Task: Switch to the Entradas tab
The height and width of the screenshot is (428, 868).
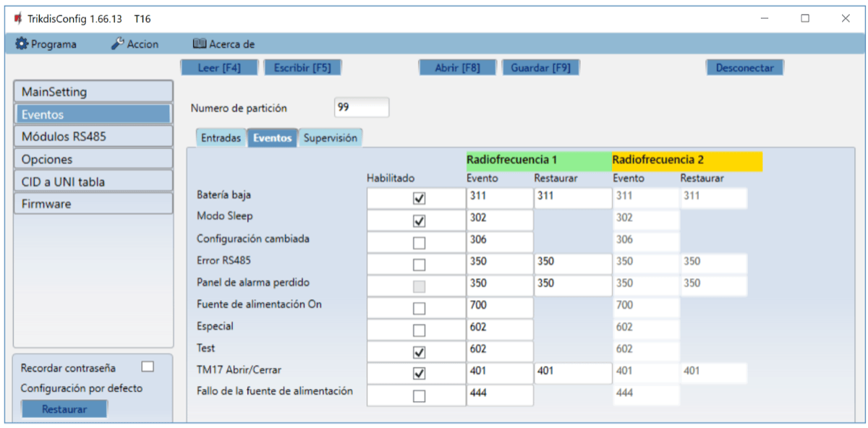Action: click(x=221, y=138)
